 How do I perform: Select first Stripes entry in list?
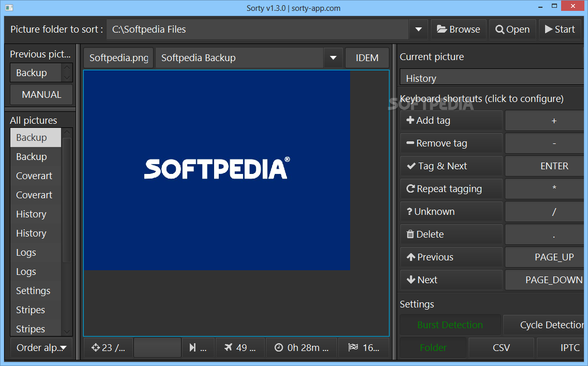coord(36,310)
